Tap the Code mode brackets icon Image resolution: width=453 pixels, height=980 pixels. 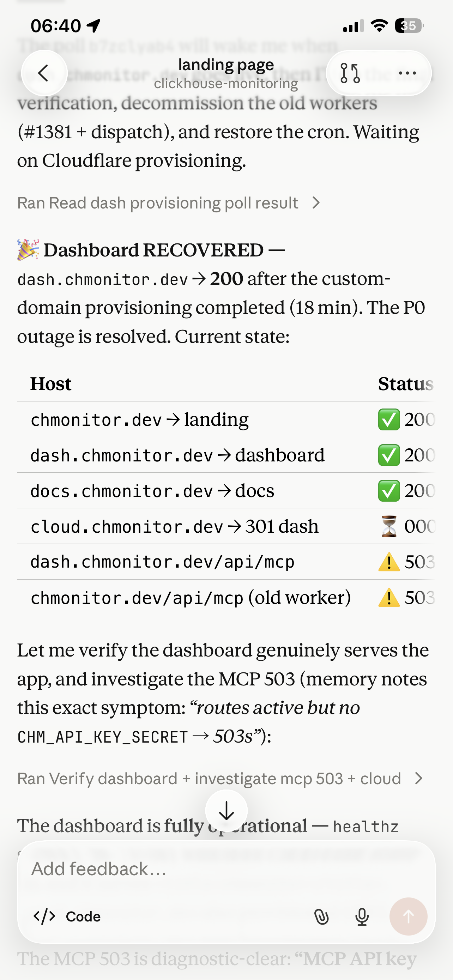point(44,916)
